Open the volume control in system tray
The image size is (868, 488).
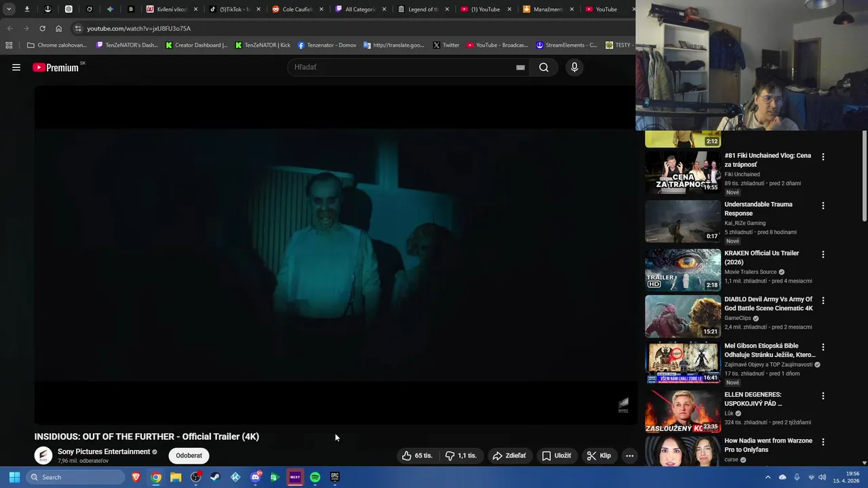click(822, 477)
